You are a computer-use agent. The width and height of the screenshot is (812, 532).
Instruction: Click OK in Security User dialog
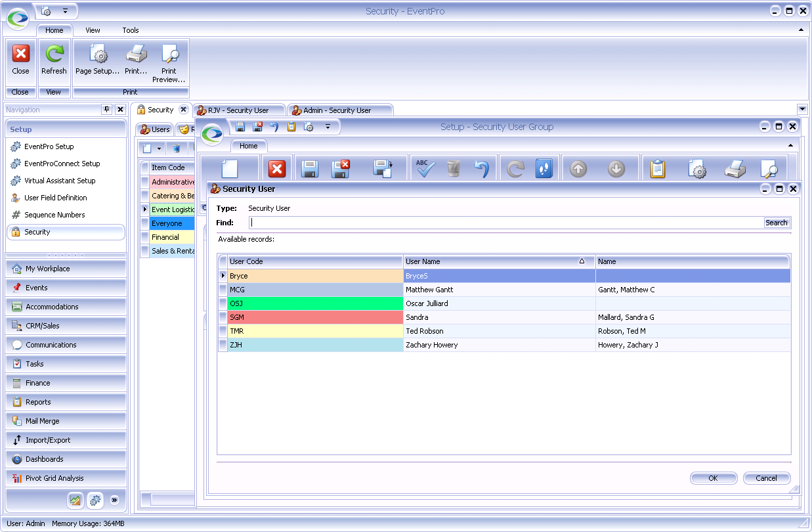point(714,478)
